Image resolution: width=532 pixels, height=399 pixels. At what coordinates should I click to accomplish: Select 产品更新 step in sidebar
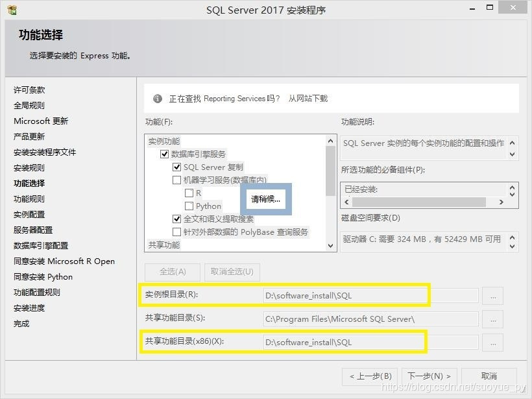pos(29,137)
